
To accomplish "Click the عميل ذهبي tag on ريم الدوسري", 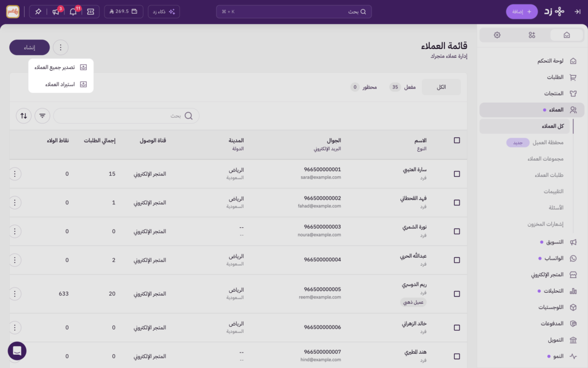I will (413, 303).
